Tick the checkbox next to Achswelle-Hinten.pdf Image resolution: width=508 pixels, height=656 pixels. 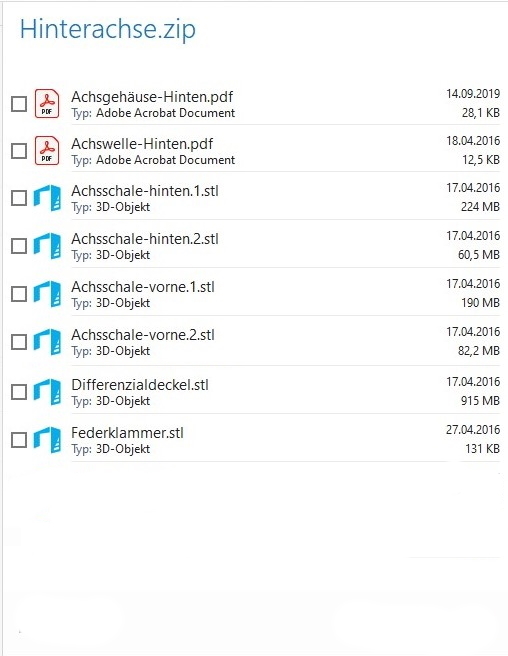pos(19,151)
